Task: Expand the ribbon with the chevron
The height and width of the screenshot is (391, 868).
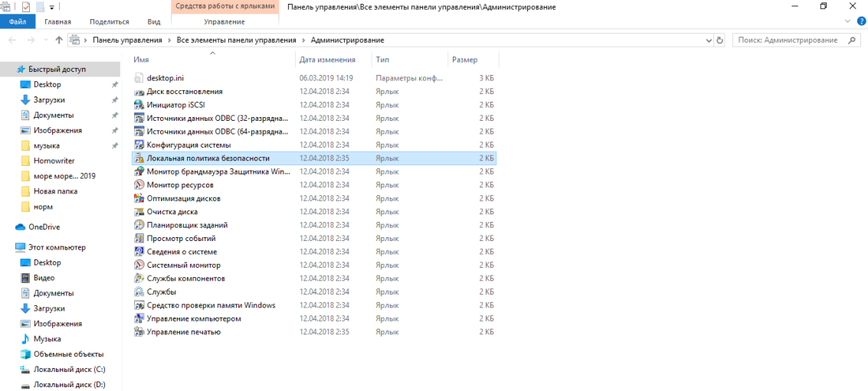Action: tap(849, 21)
